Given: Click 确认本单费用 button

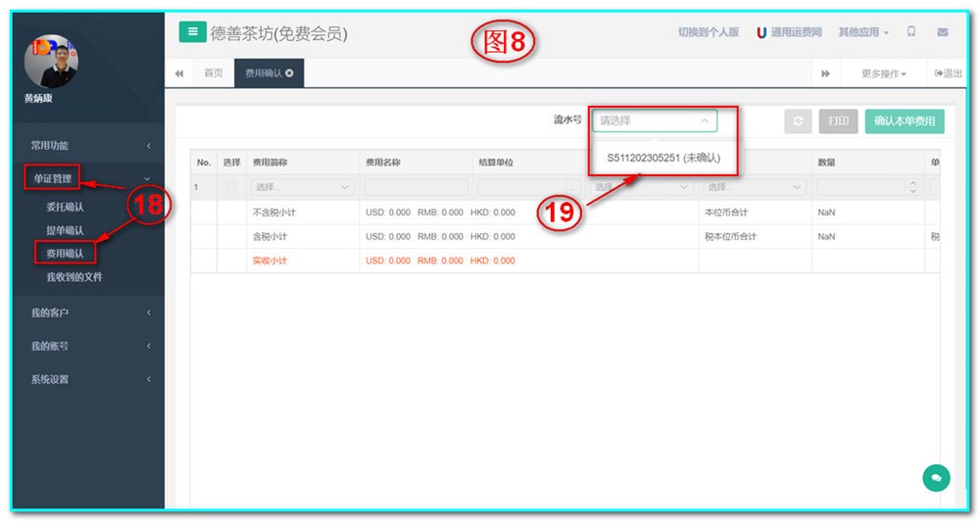Looking at the screenshot, I should (905, 121).
